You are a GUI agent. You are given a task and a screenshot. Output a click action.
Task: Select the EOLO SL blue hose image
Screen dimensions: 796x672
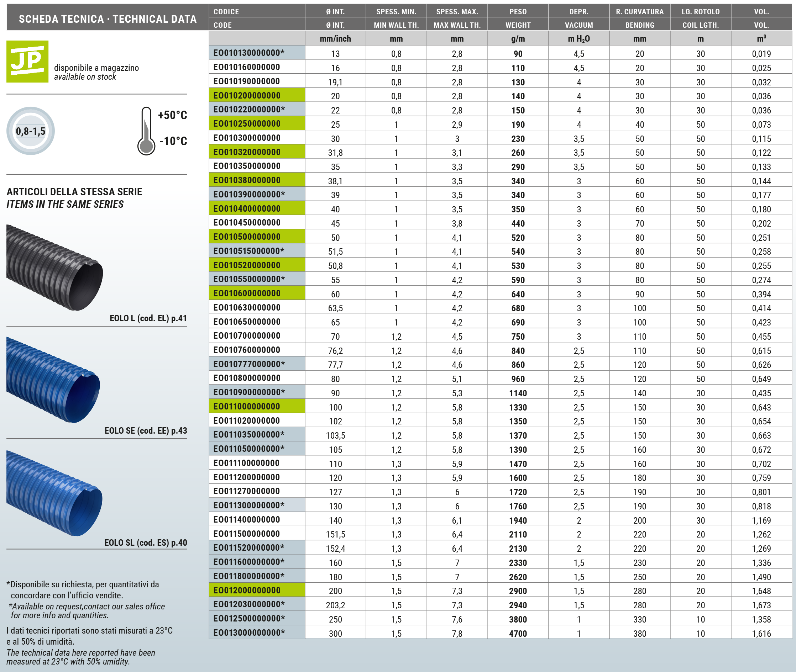coord(54,493)
